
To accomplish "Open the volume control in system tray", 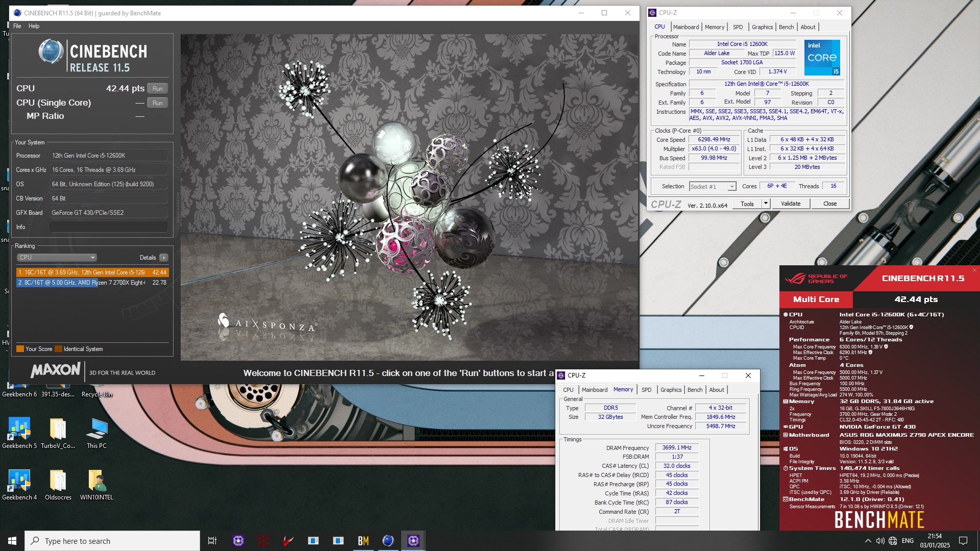I will 880,541.
